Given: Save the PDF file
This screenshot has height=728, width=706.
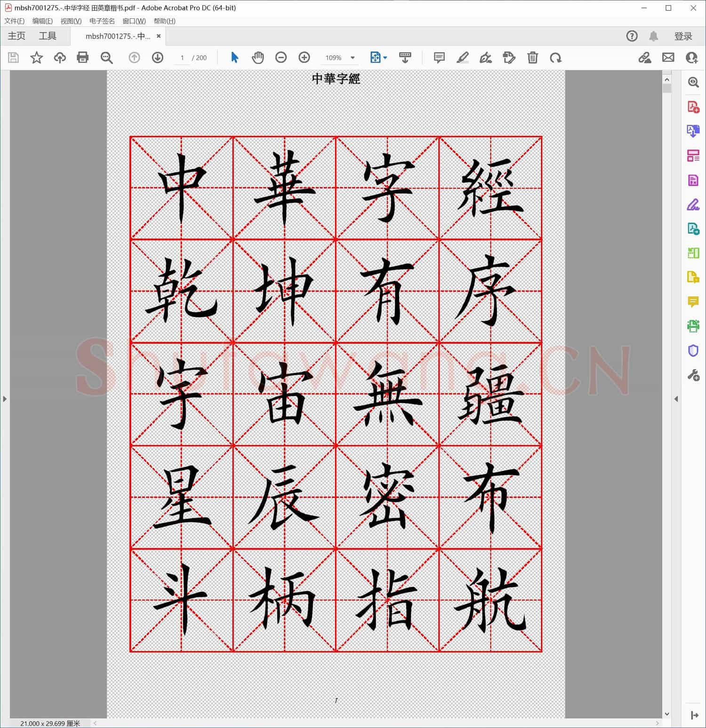Looking at the screenshot, I should pyautogui.click(x=13, y=57).
